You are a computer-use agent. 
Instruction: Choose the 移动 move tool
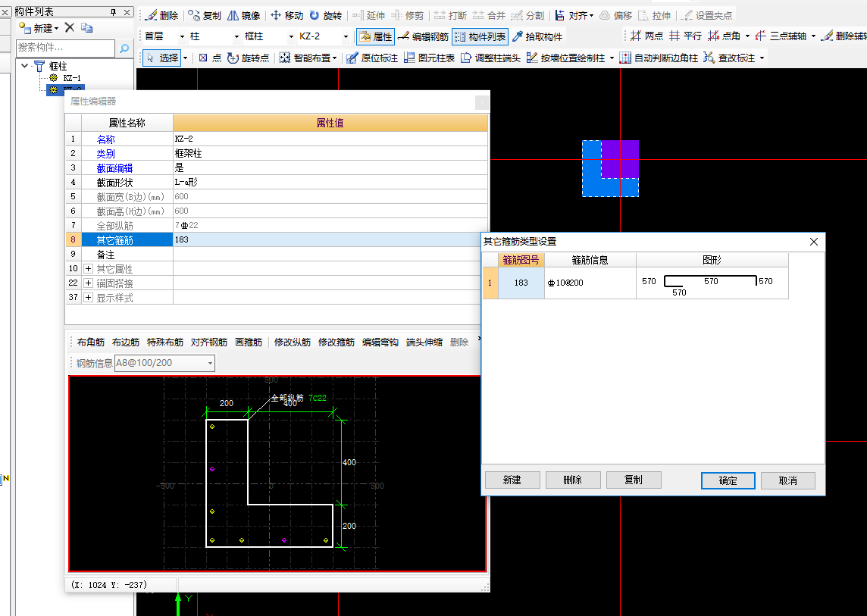click(287, 15)
